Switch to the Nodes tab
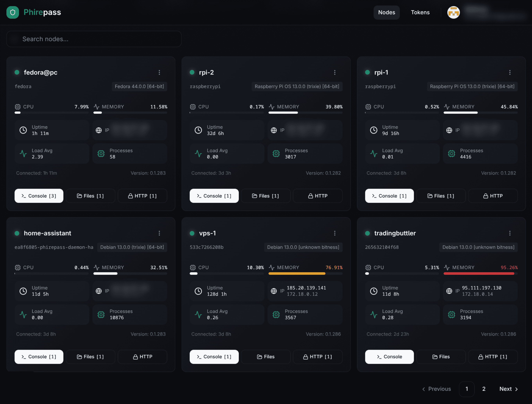The image size is (532, 404). [x=387, y=12]
